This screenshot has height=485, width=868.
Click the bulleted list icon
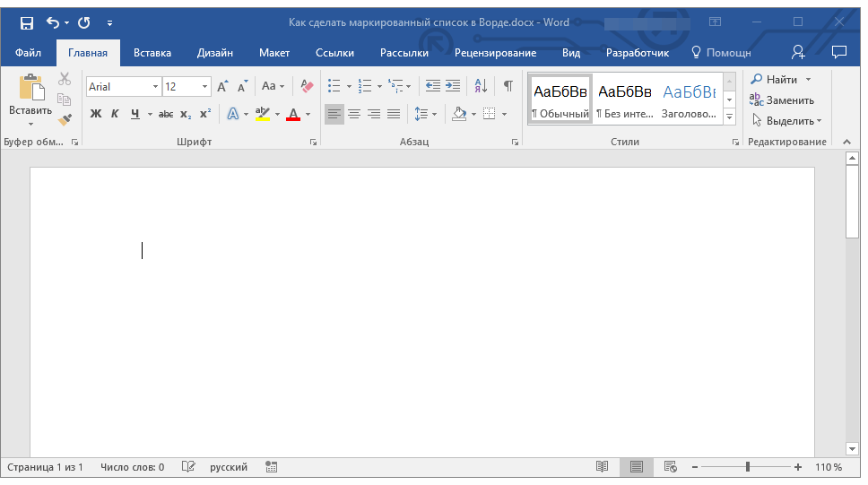coord(334,86)
